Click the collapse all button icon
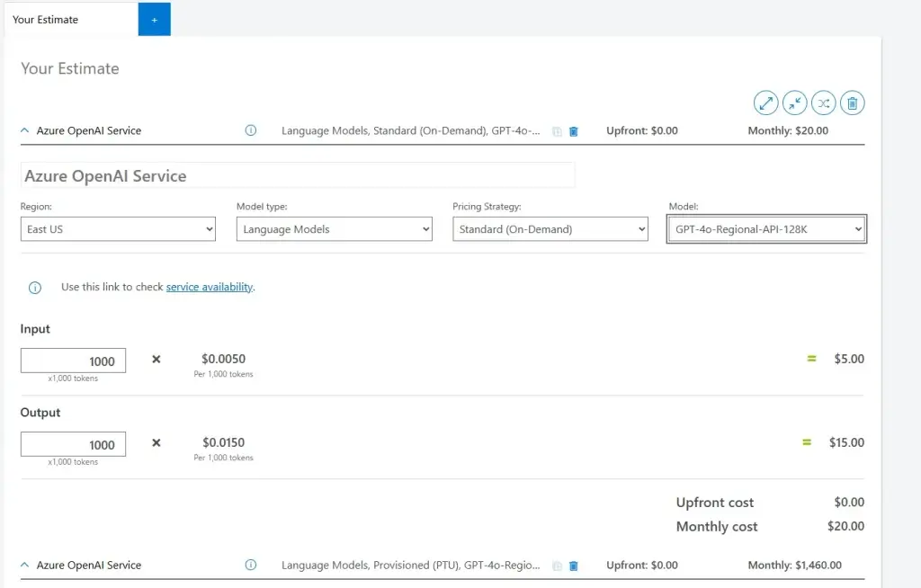Screen dimensions: 921x588 tap(795, 103)
